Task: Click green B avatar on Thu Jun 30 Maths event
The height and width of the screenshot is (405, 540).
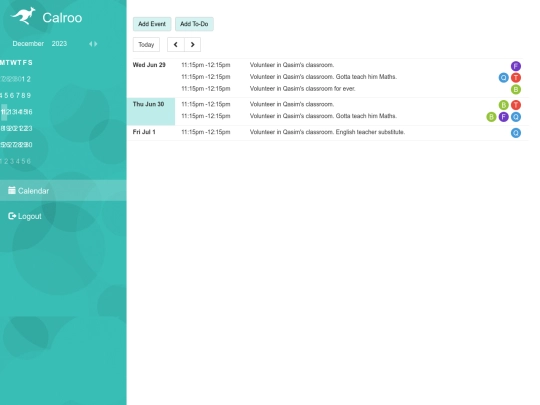Action: [x=491, y=117]
